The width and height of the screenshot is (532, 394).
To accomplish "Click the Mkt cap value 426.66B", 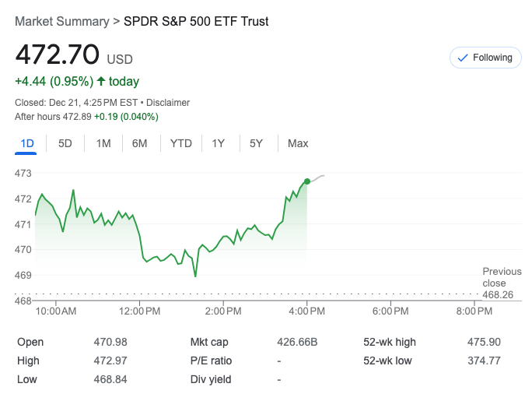I will point(298,342).
